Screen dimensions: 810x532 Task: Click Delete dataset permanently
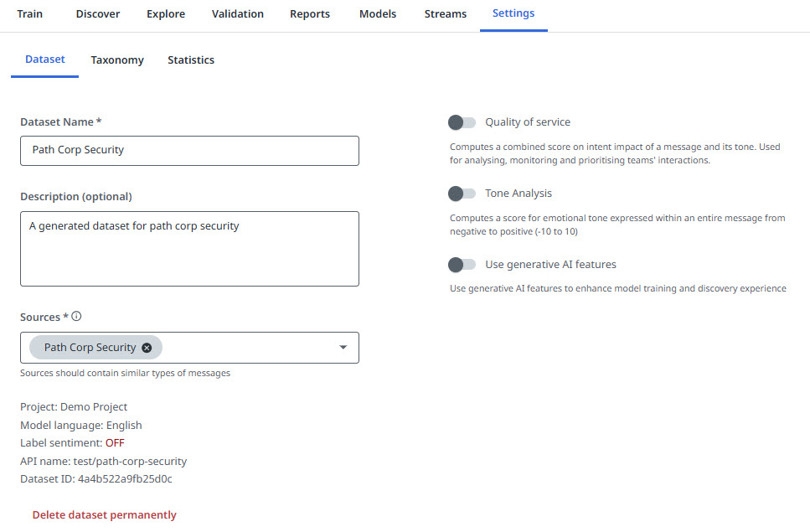point(105,515)
